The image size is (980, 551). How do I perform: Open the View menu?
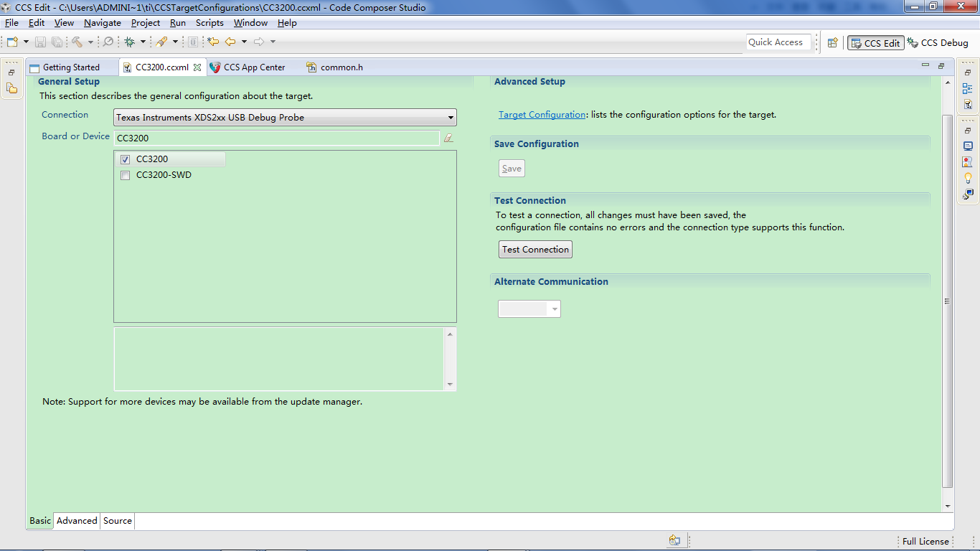(x=64, y=23)
